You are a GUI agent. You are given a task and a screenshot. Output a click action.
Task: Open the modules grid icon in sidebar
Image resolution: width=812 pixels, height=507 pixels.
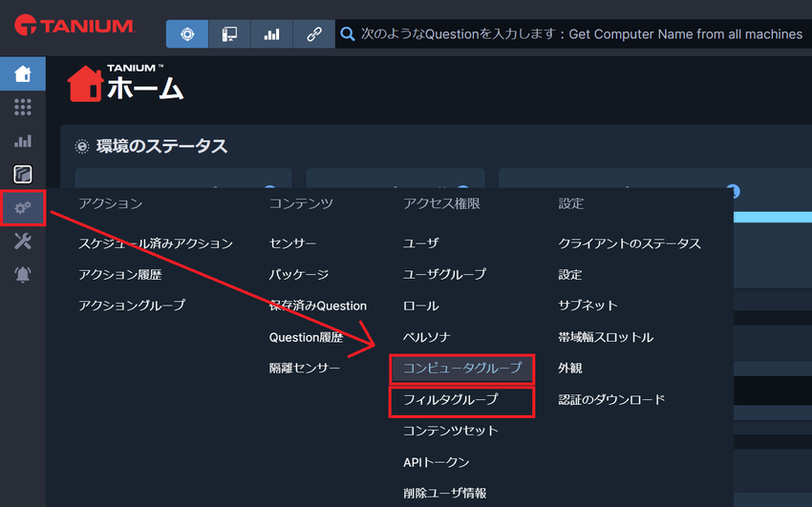click(23, 107)
